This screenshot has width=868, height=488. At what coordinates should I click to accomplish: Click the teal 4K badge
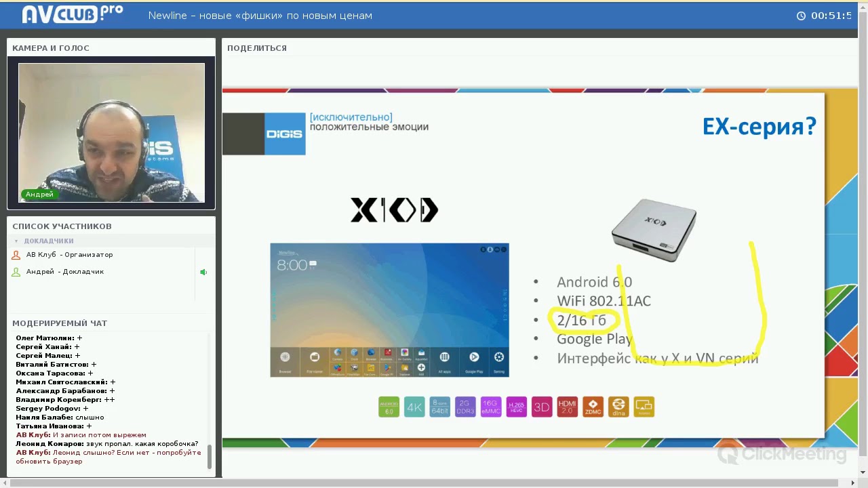[414, 407]
